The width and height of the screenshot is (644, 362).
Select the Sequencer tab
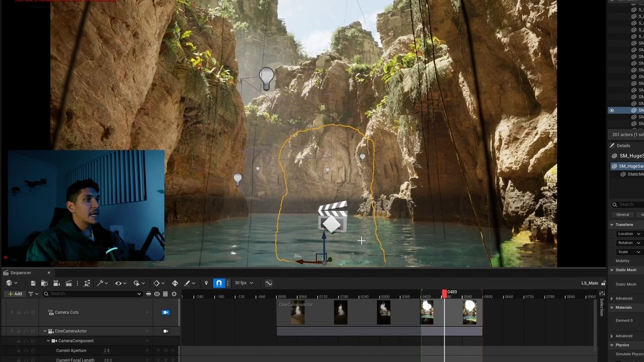click(21, 273)
